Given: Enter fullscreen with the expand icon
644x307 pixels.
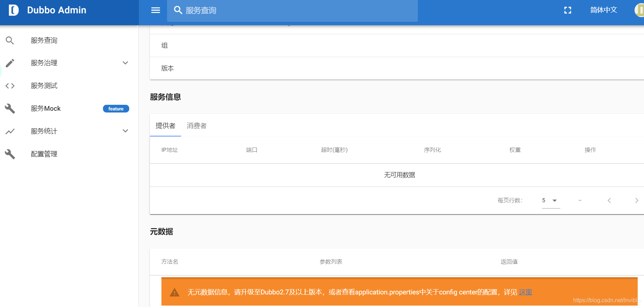Looking at the screenshot, I should (x=568, y=10).
